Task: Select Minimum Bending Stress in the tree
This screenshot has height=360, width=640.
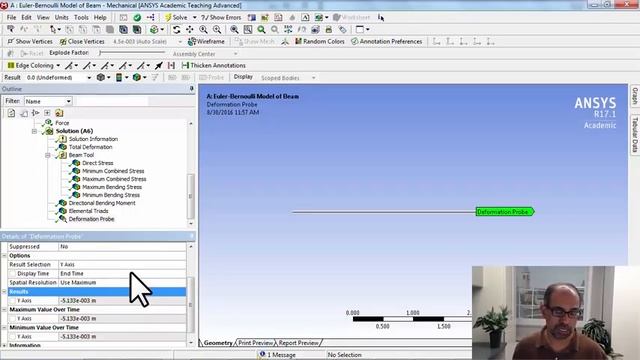Action: tap(111, 195)
